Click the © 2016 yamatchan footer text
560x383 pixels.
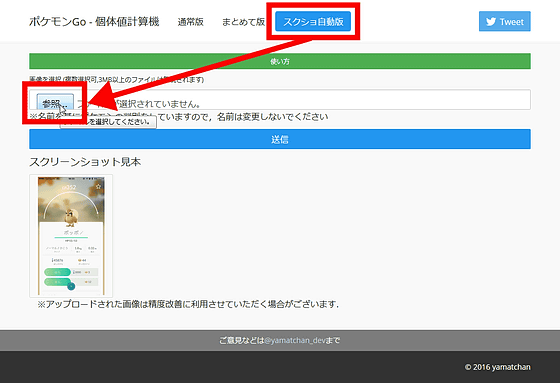pos(497,367)
